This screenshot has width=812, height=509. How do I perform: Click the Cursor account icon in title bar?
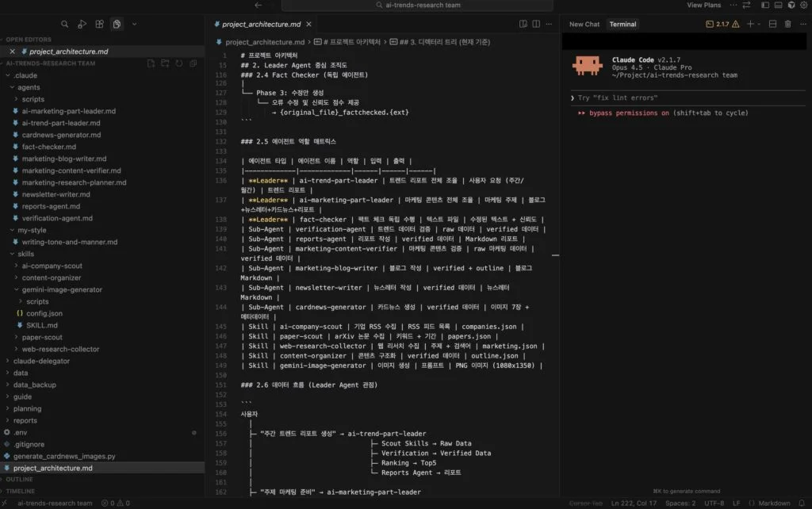coord(791,6)
